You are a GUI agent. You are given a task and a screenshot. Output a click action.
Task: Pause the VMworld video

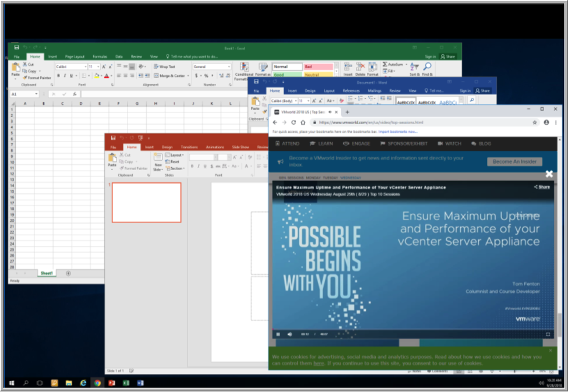pyautogui.click(x=278, y=334)
